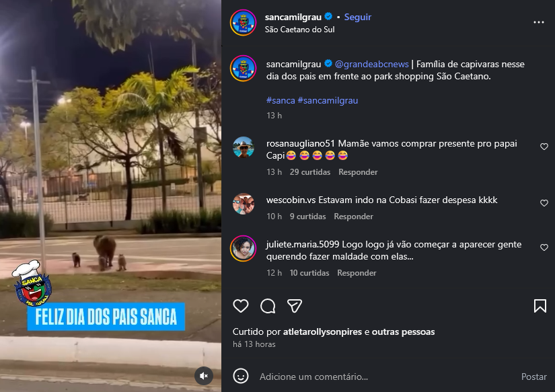
Task: Open the three-dot more options menu
Action: 539,22
